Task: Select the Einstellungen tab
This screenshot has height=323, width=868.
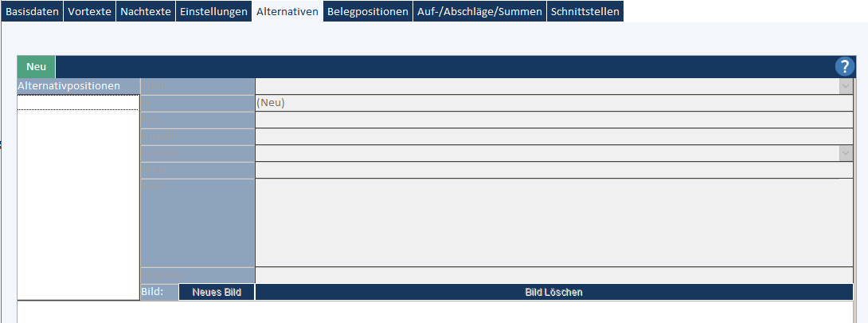Action: pos(213,12)
